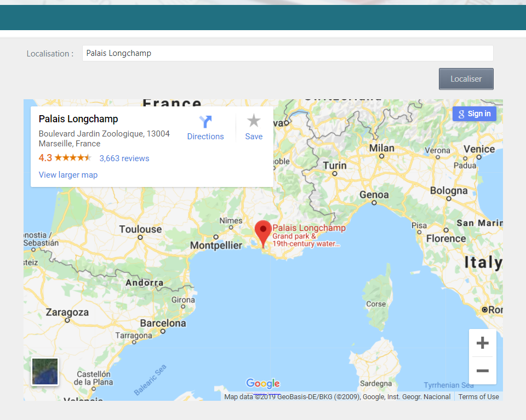This screenshot has height=420, width=526.
Task: Click the Google logo on the map
Action: (263, 384)
